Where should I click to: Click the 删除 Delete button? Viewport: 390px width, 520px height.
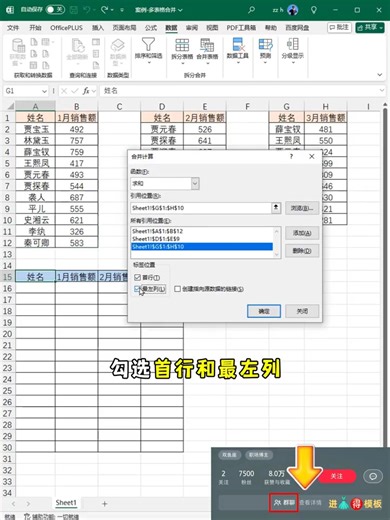302,251
